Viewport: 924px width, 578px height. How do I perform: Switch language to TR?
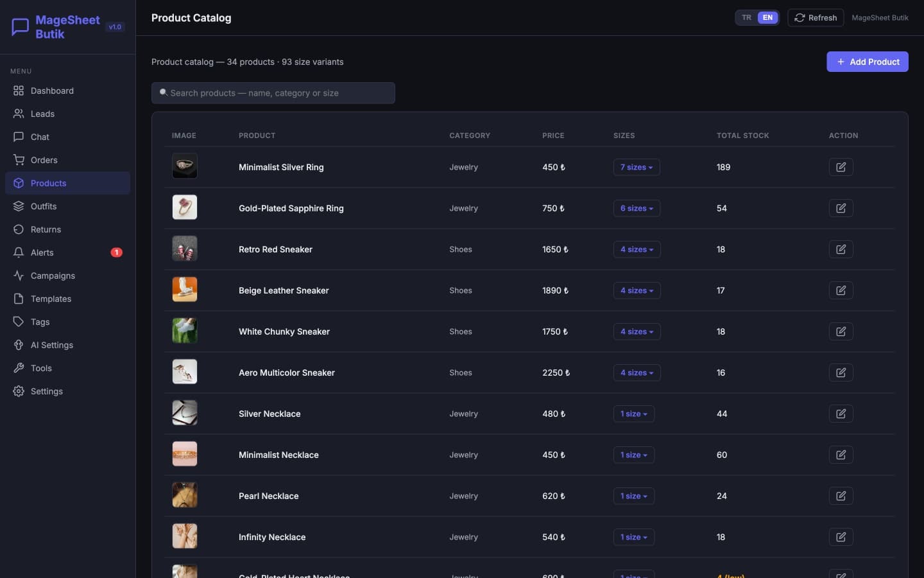[746, 18]
